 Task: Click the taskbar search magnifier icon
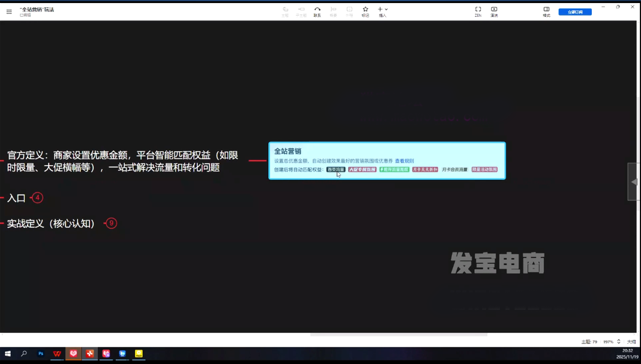[24, 354]
